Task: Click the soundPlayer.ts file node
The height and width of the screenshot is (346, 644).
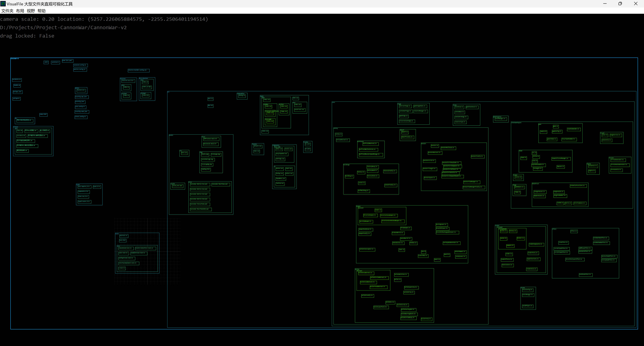Action: [527, 306]
